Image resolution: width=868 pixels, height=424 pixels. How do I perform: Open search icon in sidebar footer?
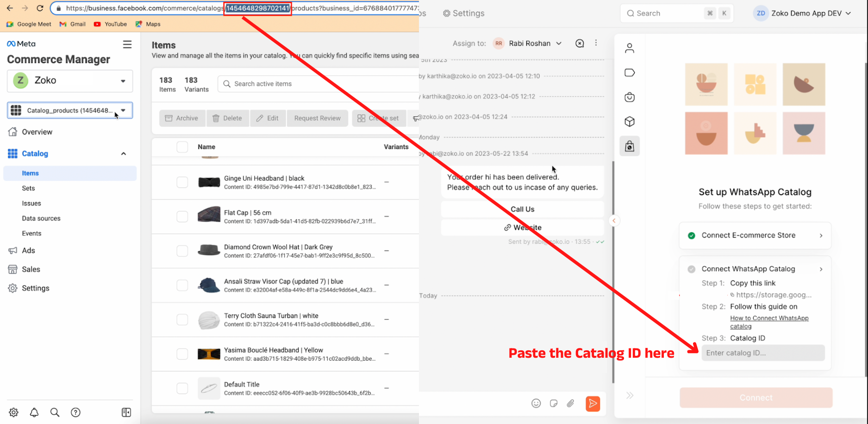pyautogui.click(x=55, y=412)
